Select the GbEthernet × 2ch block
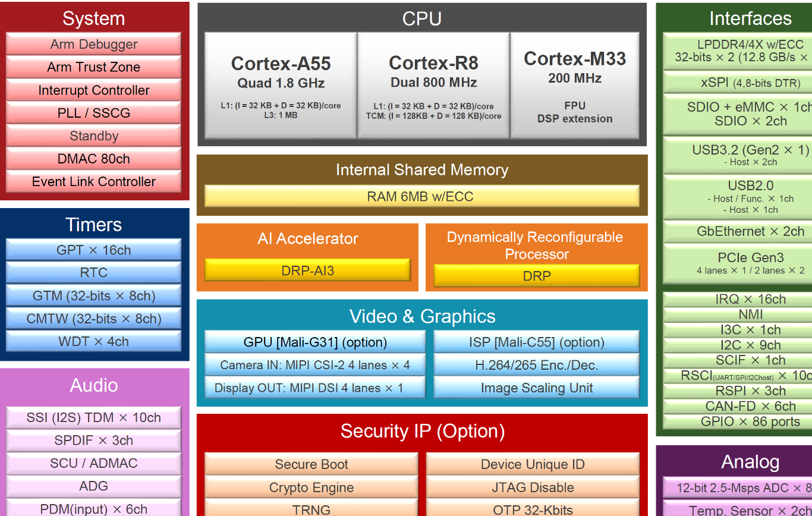Screen dimensions: 812x516 (x=750, y=231)
